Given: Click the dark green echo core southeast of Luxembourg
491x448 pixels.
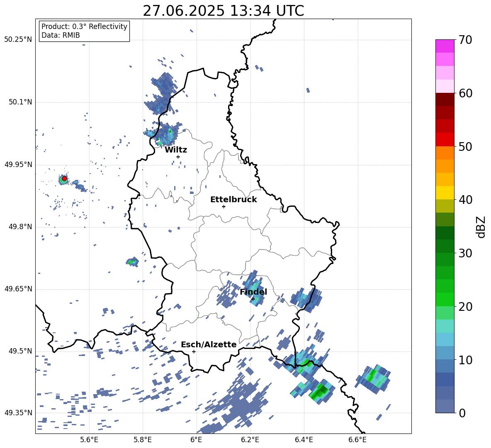Looking at the screenshot, I should [x=321, y=391].
